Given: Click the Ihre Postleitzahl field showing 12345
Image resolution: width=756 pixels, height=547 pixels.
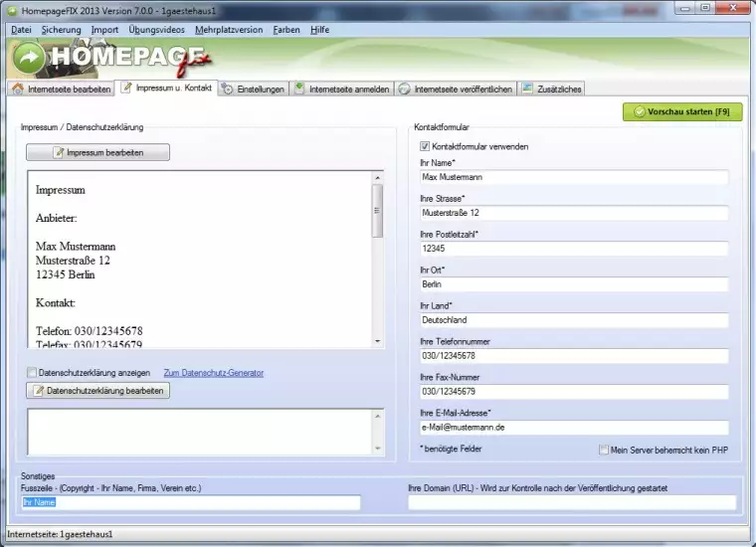Looking at the screenshot, I should 574,249.
